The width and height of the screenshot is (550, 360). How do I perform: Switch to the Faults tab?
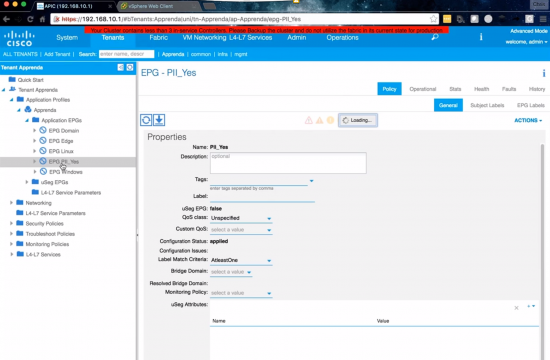[x=509, y=89]
